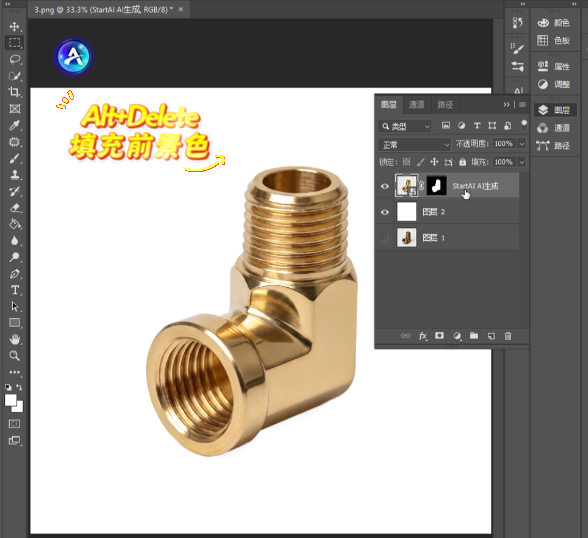Filter layers by shape layers
Screen dimensions: 588x538
492,126
